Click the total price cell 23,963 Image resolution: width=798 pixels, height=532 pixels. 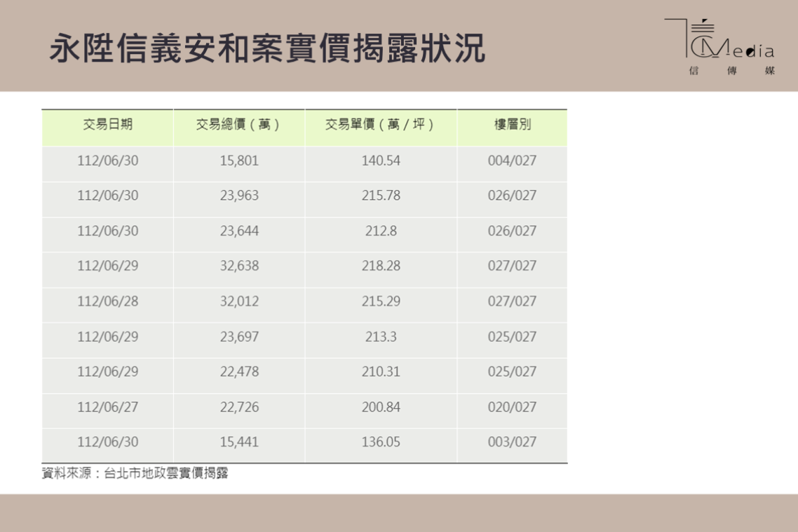239,196
